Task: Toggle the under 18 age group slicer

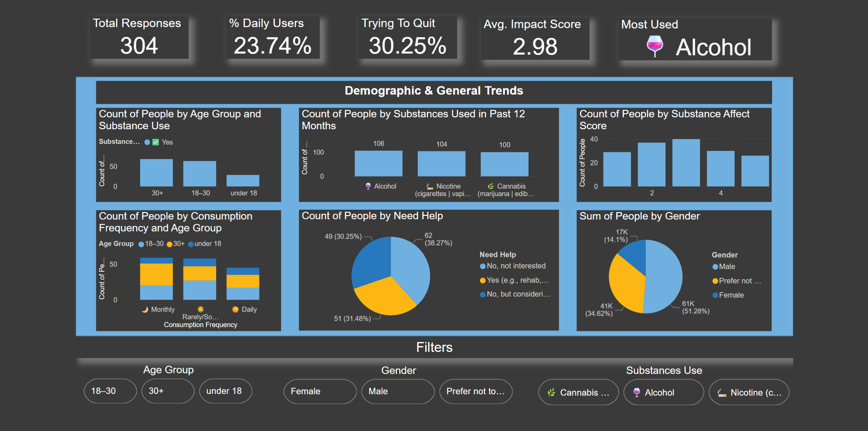Action: click(226, 391)
